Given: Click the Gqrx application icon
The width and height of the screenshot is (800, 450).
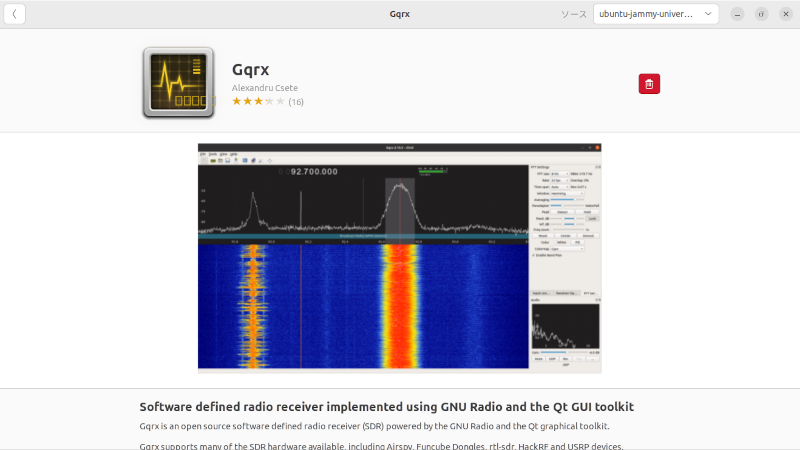Looking at the screenshot, I should click(179, 83).
